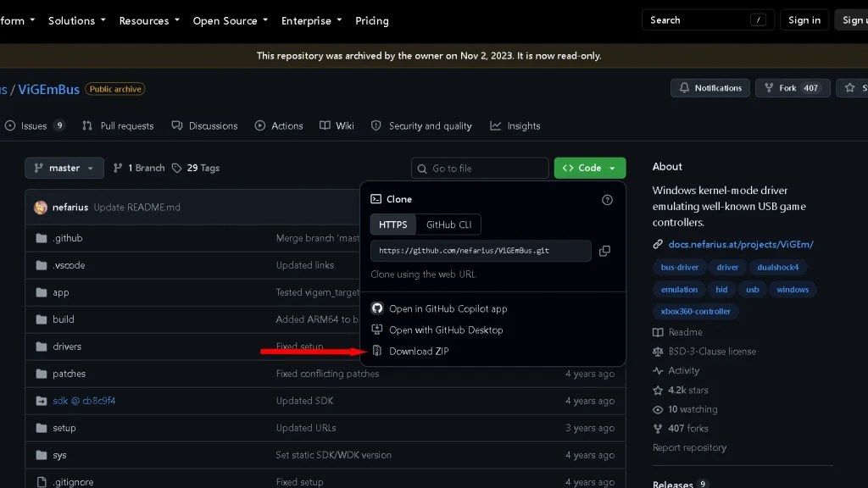Open the Issues tab

click(x=35, y=125)
